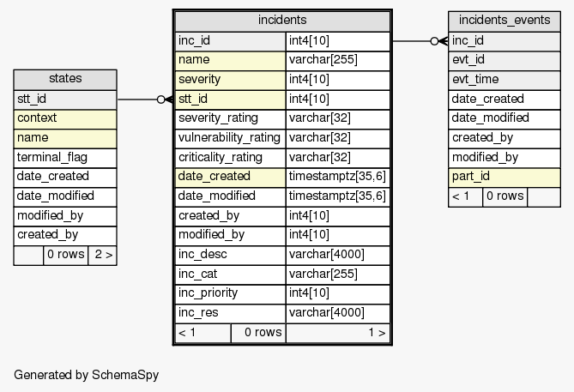
Task: Click terminal_flag column in states
Action: tap(65, 157)
